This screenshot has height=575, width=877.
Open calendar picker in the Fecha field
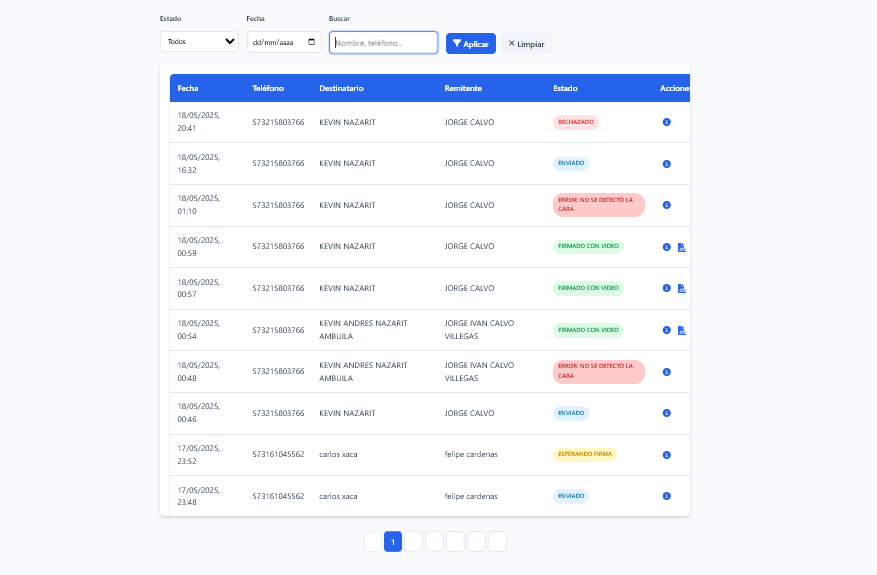pyautogui.click(x=312, y=42)
